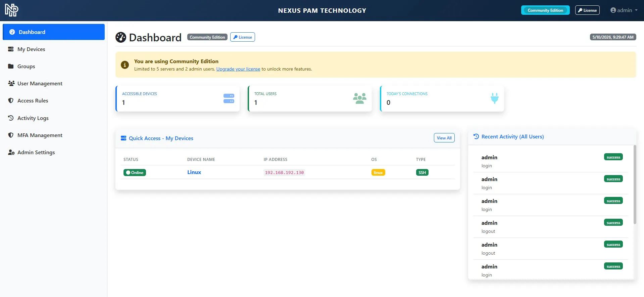Open MFA Management
The height and width of the screenshot is (297, 644).
point(54,135)
